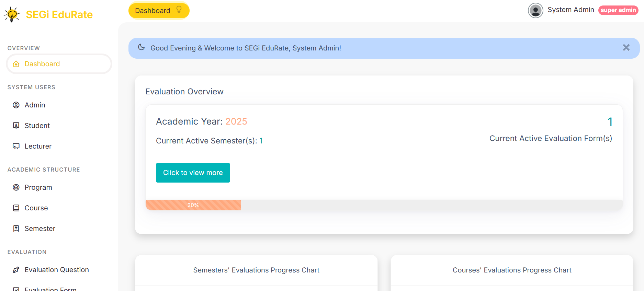Click the Evaluation Question pencil icon

pyautogui.click(x=16, y=270)
